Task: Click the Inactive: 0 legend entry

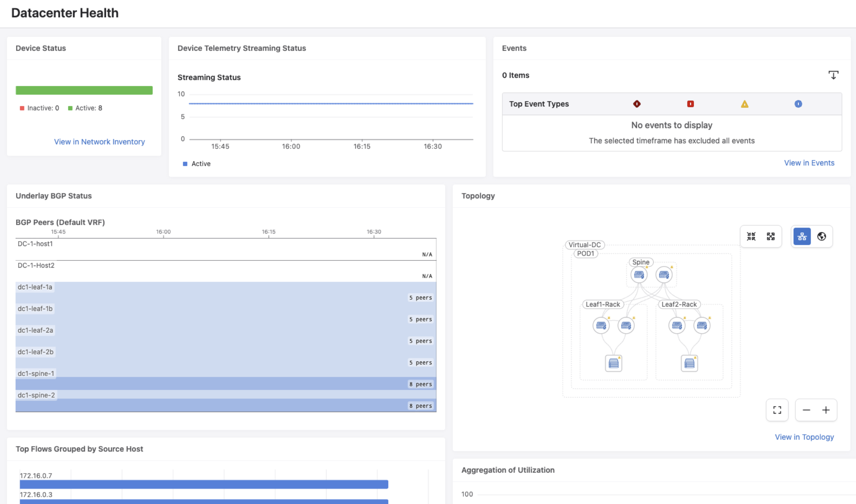Action: tap(39, 108)
